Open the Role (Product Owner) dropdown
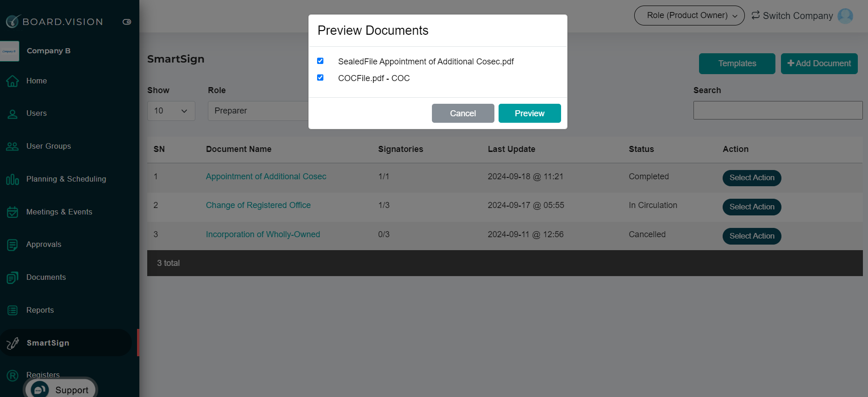This screenshot has height=397, width=868. click(689, 15)
